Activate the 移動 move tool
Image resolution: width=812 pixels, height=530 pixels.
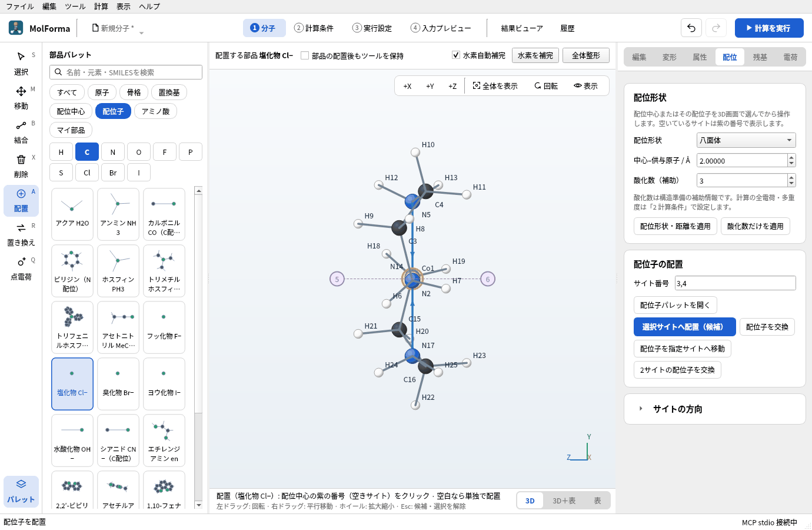tap(21, 97)
